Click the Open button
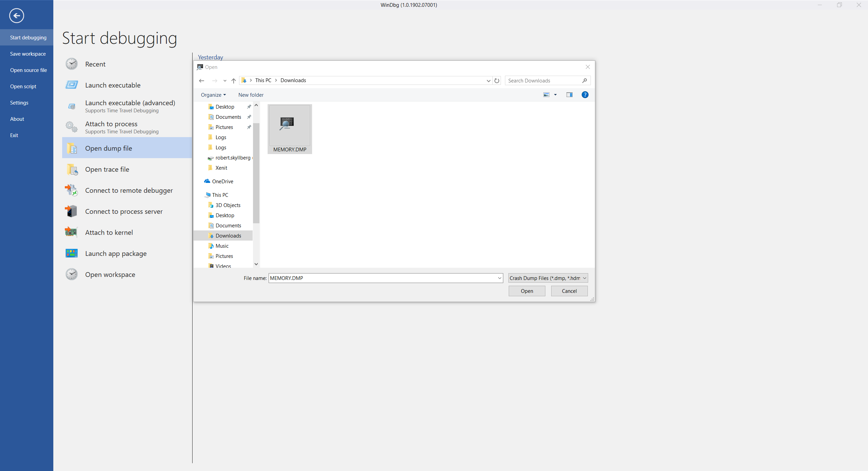 [527, 291]
